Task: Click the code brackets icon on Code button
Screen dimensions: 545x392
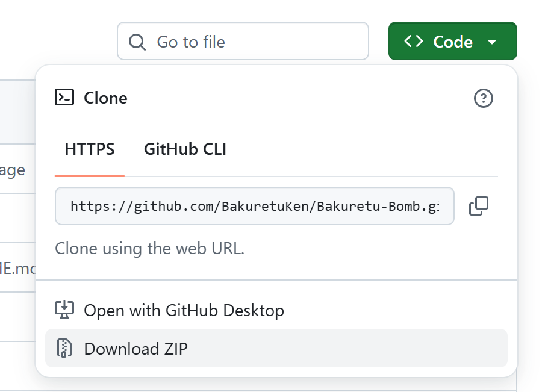Action: click(414, 41)
